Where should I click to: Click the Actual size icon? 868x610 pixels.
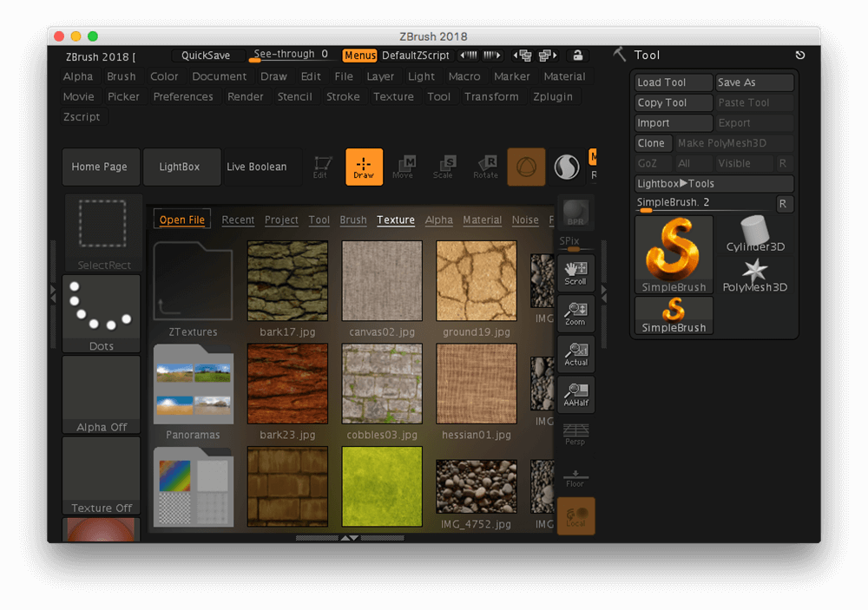(x=575, y=354)
